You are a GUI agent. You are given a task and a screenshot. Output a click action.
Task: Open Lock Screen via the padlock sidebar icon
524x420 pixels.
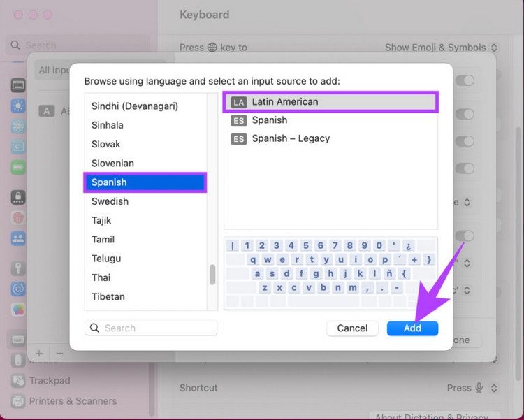click(18, 197)
